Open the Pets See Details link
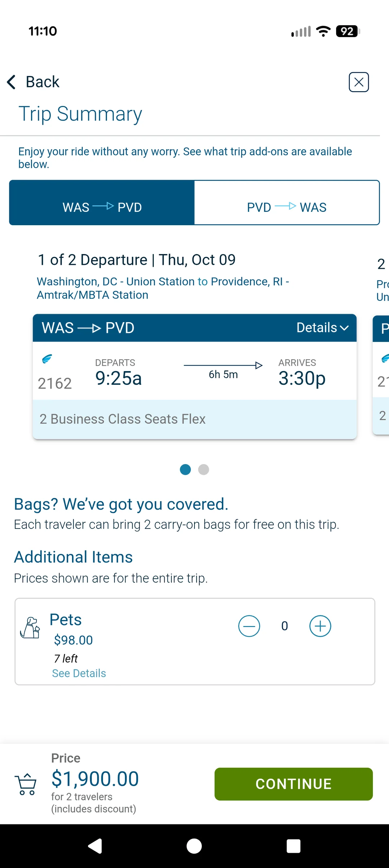389x868 pixels. click(79, 673)
